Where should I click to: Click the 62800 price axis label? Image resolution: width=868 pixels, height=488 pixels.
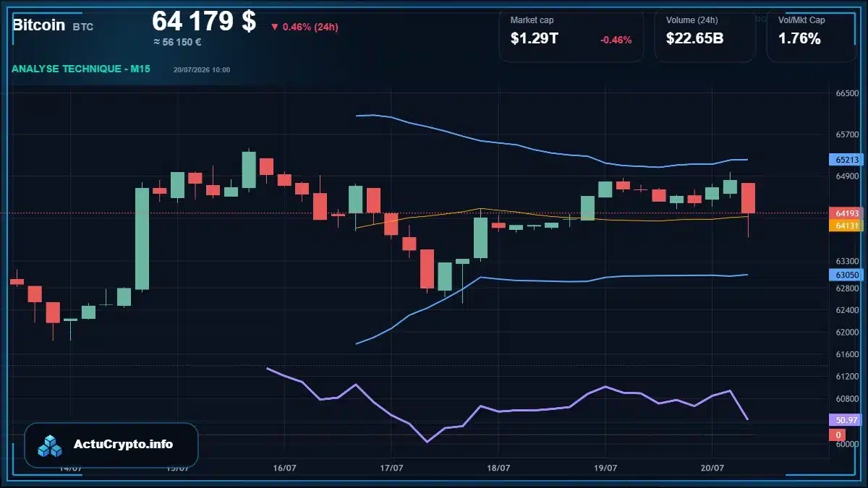click(847, 288)
